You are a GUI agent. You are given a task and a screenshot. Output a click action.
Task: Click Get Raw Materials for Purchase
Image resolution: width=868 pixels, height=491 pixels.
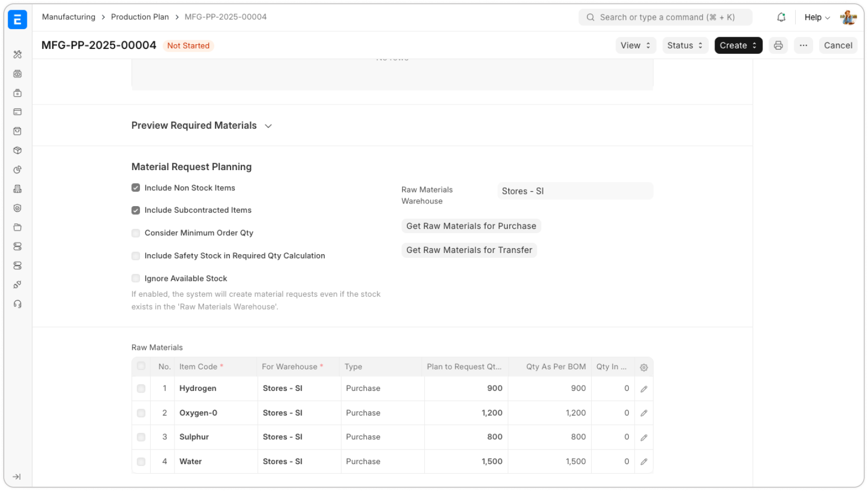click(x=471, y=226)
